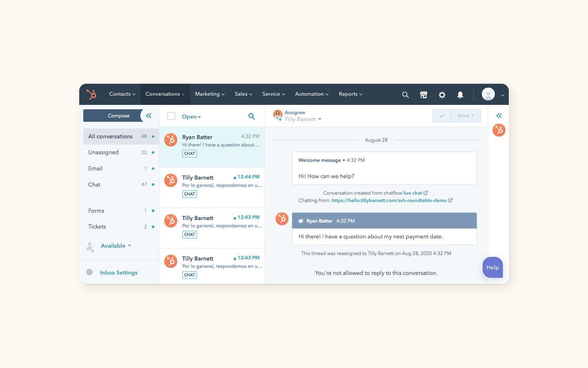This screenshot has width=588, height=368.
Task: Open the global search magnifier in navbar
Action: coord(405,95)
